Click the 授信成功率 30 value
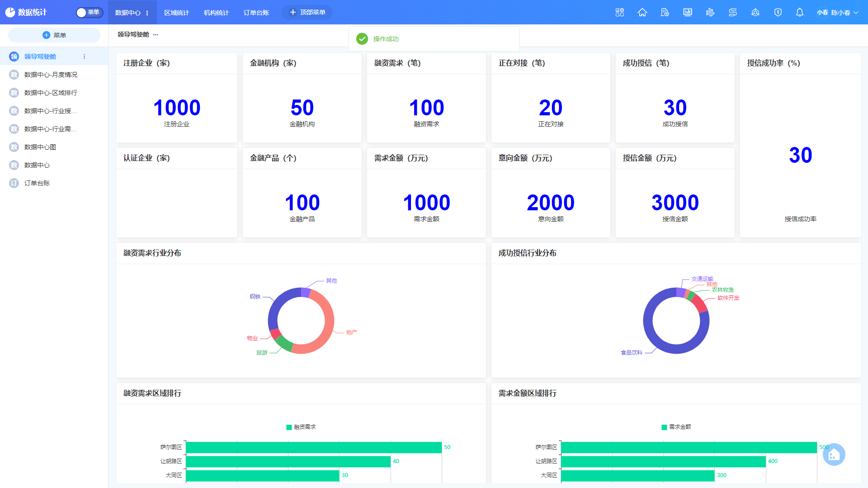 [x=800, y=155]
